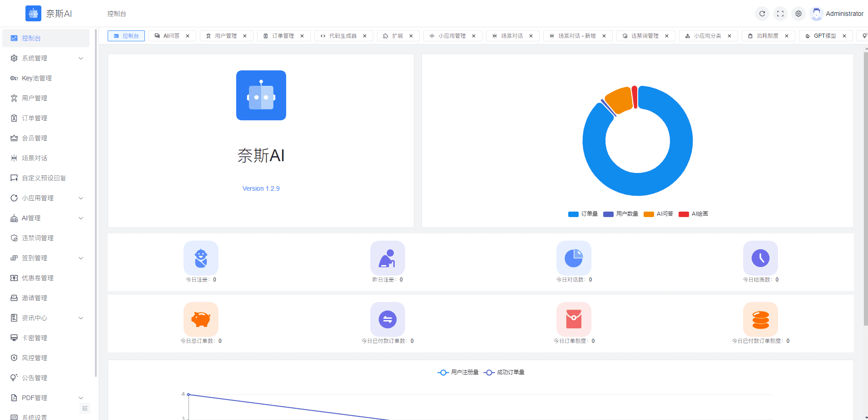
Task: Click the 风控管理 shield icon
Action: [x=14, y=358]
